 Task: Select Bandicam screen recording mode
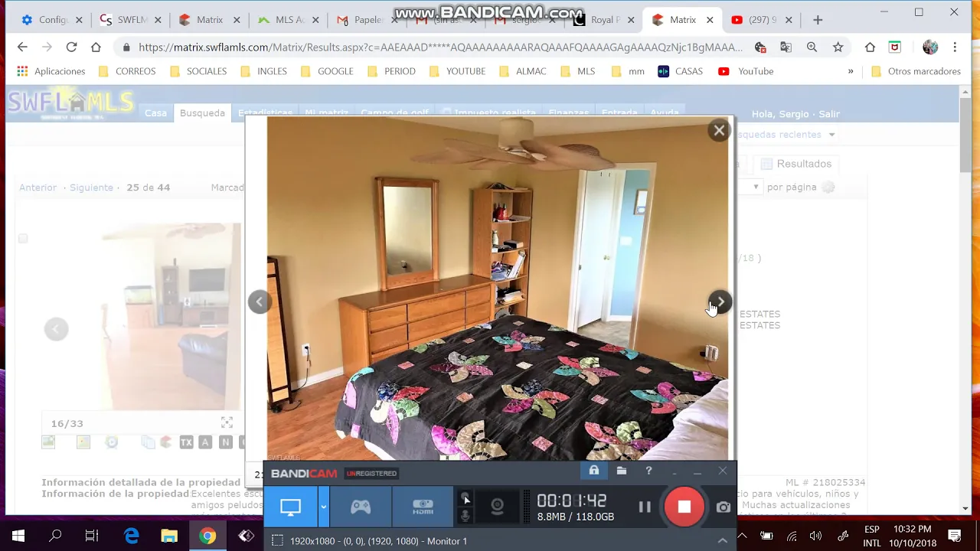290,507
